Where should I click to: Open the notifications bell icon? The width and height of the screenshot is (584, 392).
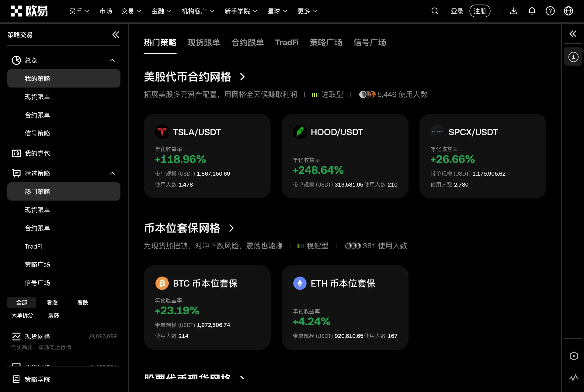(532, 11)
